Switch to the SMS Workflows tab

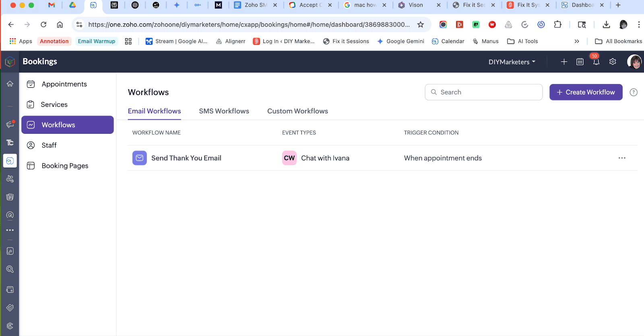click(224, 111)
